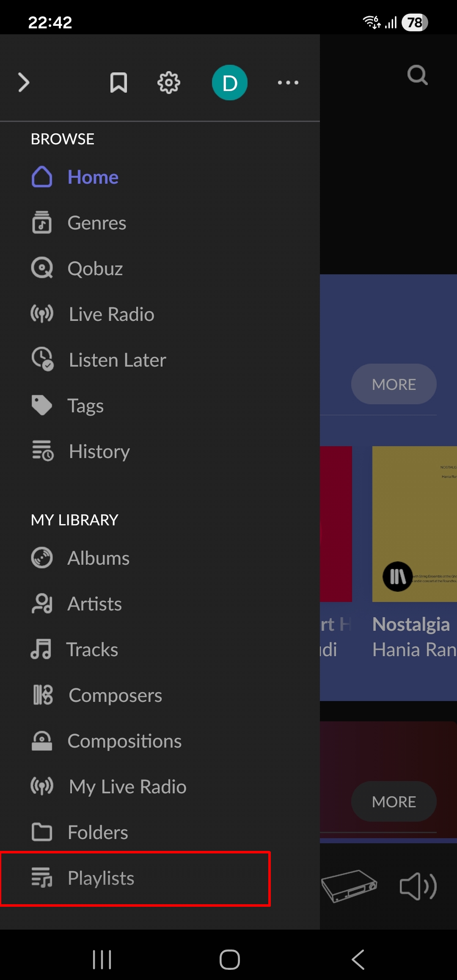The width and height of the screenshot is (457, 980).
Task: Open the audio zone device picker
Action: (349, 886)
